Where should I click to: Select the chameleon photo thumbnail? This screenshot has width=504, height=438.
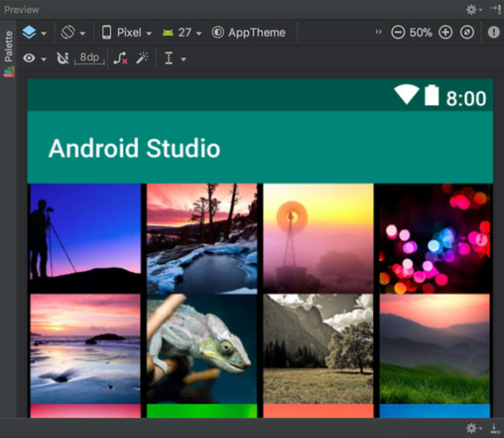point(202,349)
